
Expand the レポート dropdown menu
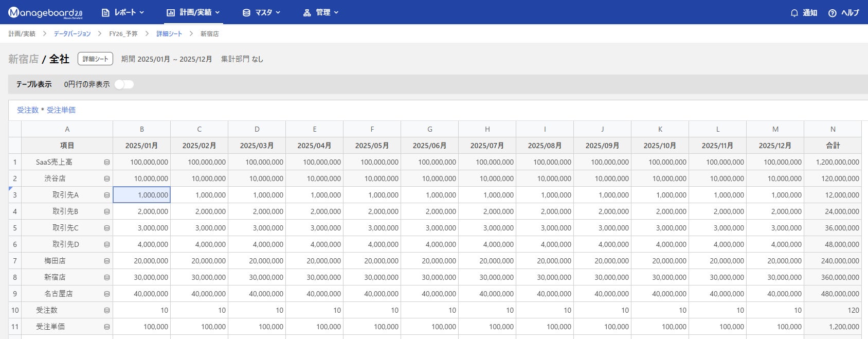click(x=123, y=12)
